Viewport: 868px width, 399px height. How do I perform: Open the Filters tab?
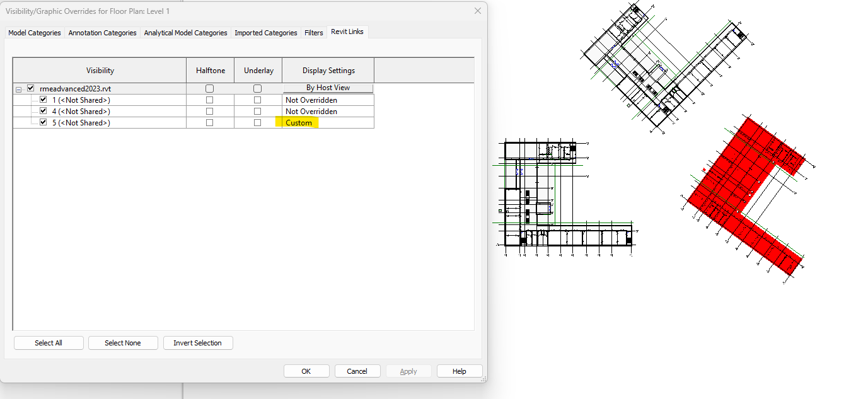(x=313, y=32)
